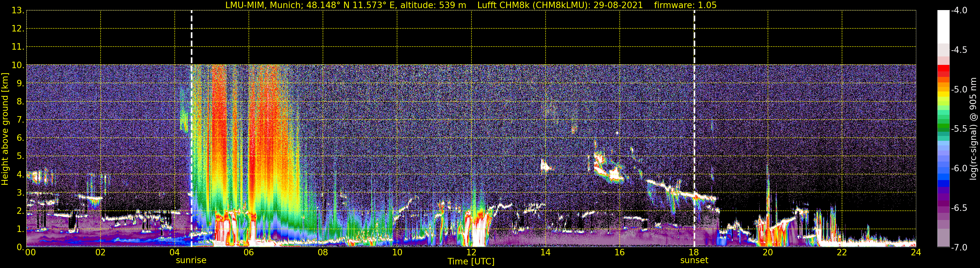Click the height axis tick label '8.'

(20, 102)
